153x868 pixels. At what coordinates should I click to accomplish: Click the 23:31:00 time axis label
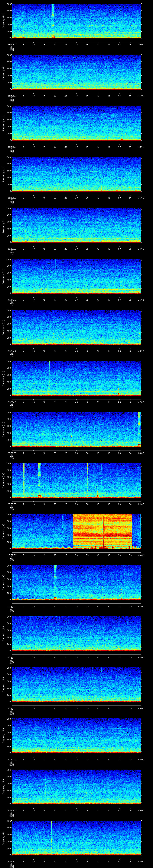click(12, 147)
